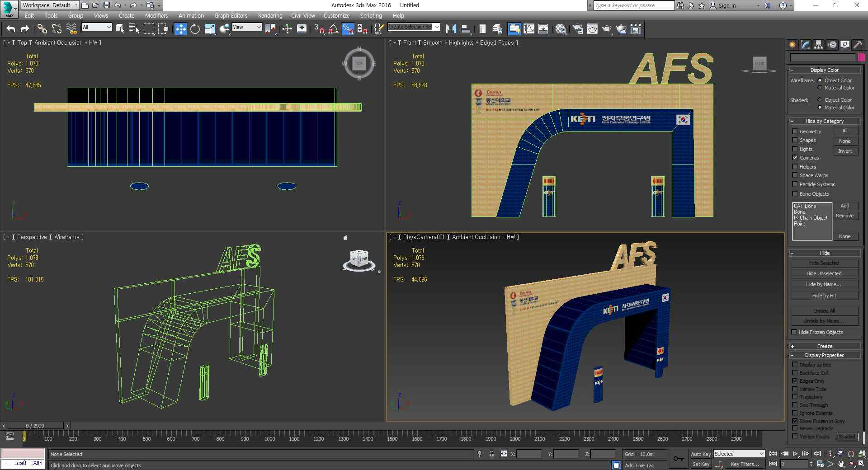The width and height of the screenshot is (868, 470).
Task: Switch to Motion command panel
Action: click(x=832, y=44)
